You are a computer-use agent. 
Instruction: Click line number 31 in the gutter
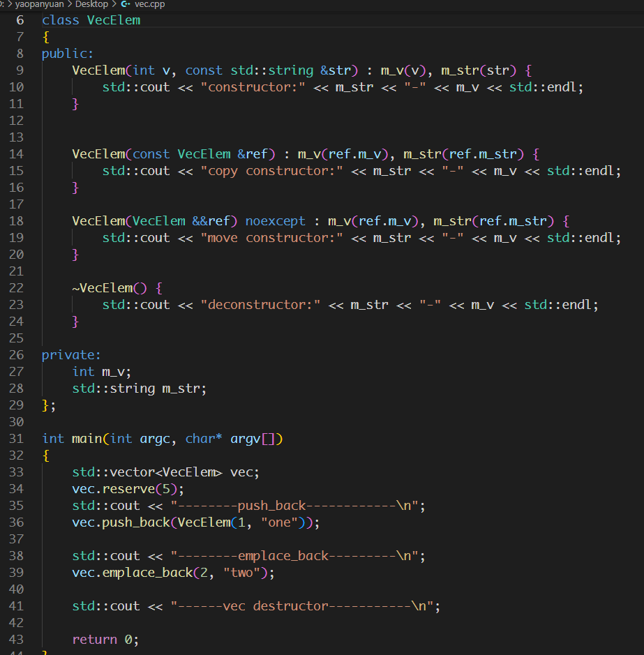coord(16,439)
